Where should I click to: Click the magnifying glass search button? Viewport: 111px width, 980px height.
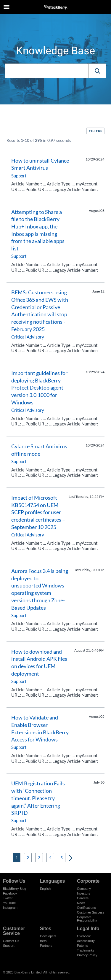click(97, 71)
